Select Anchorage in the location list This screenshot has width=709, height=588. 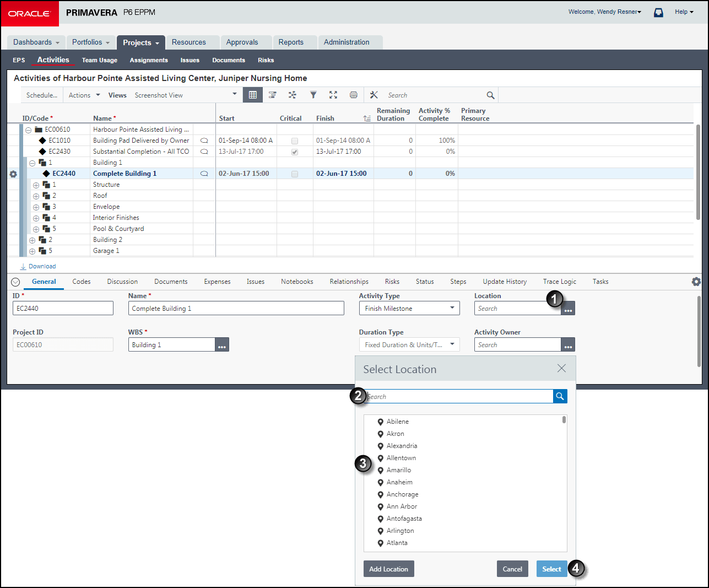[x=403, y=494]
